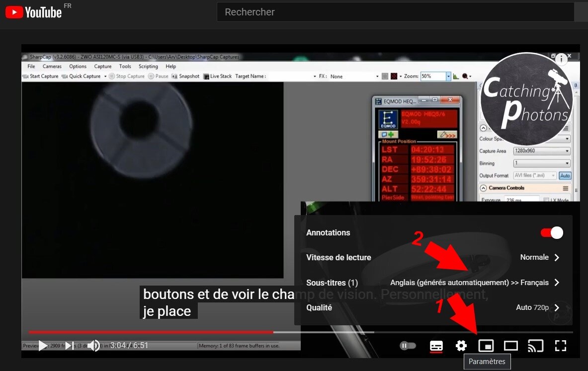Click the Catching Photons channel logo
The width and height of the screenshot is (588, 371).
(x=526, y=99)
